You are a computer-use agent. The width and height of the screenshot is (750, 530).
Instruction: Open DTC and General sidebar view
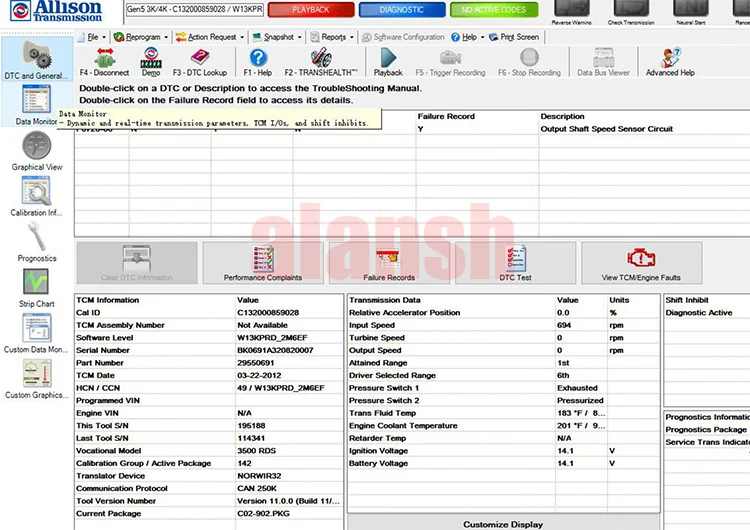coord(37,60)
